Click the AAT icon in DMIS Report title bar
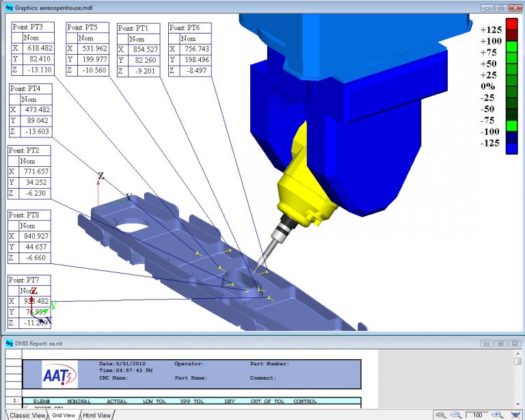525x420 pixels. [10, 343]
